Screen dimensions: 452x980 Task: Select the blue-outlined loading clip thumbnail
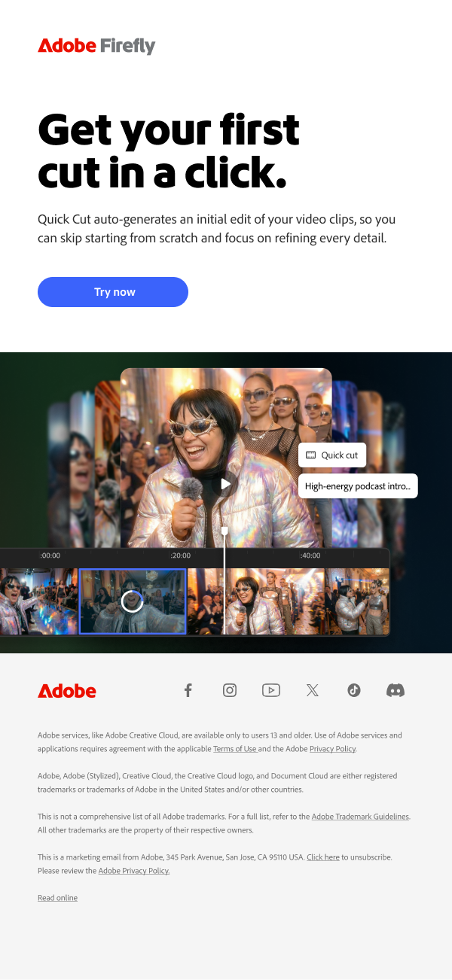click(133, 601)
